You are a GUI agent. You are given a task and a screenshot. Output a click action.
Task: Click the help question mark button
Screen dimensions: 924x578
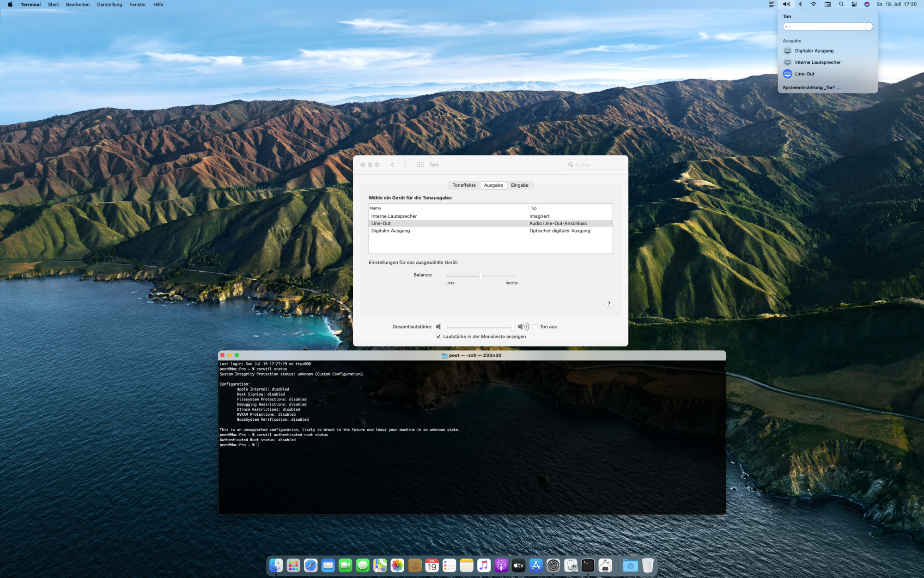[609, 304]
